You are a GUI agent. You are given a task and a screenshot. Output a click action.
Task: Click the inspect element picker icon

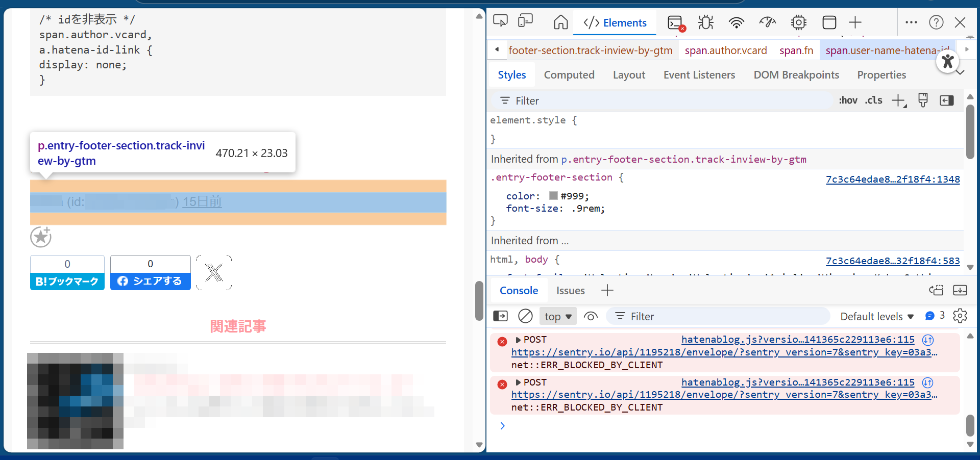coord(500,21)
